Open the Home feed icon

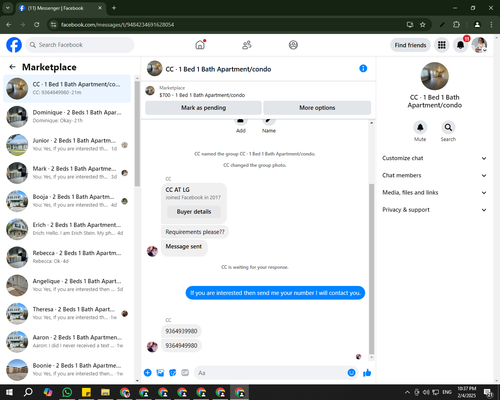coord(200,45)
